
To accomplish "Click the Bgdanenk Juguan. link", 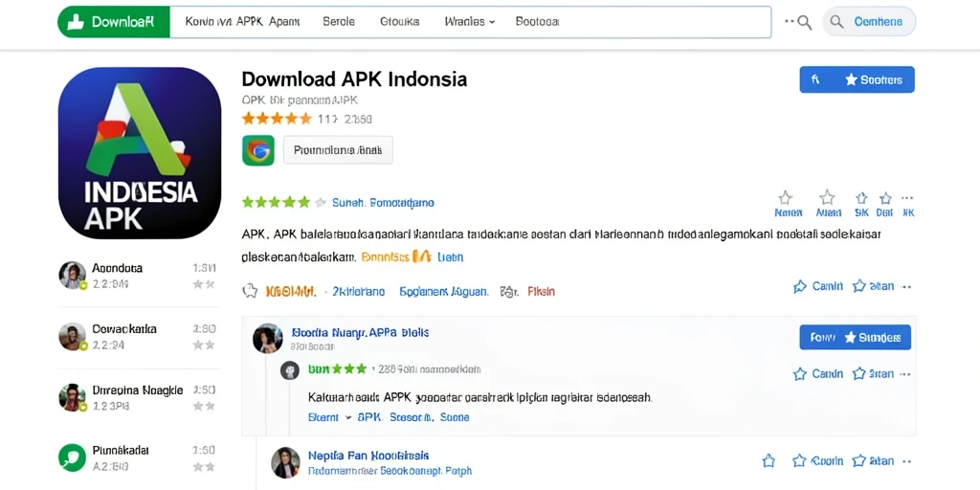I will pyautogui.click(x=444, y=291).
